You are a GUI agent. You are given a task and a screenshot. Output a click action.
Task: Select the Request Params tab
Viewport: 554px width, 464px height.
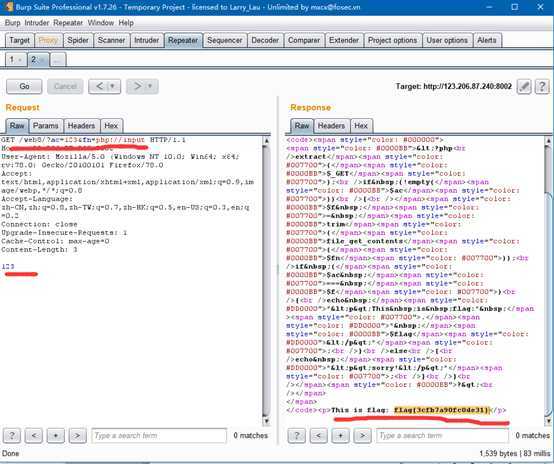pyautogui.click(x=46, y=125)
